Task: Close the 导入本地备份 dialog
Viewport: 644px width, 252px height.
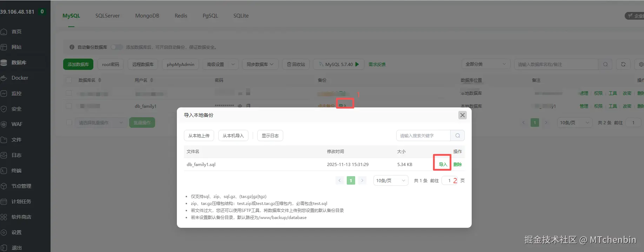Action: click(x=463, y=115)
